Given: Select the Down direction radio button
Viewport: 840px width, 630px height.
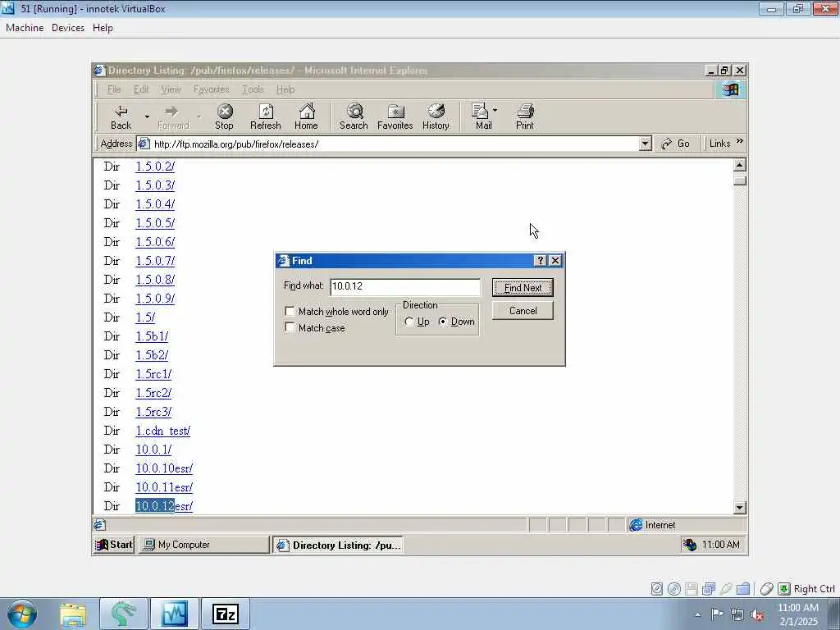Looking at the screenshot, I should tap(442, 322).
